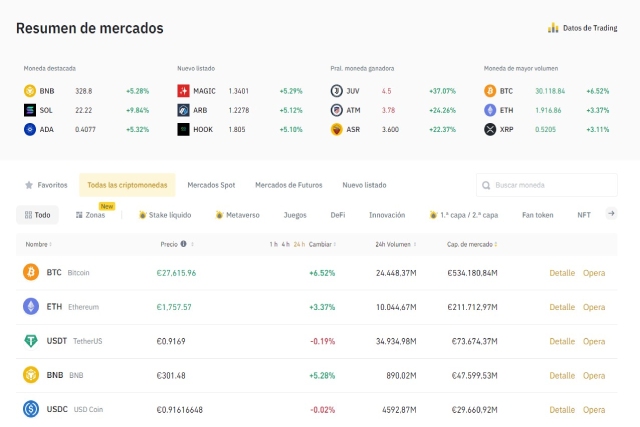Click the XRP icon in mayor volumen
The image size is (640, 427).
490,129
